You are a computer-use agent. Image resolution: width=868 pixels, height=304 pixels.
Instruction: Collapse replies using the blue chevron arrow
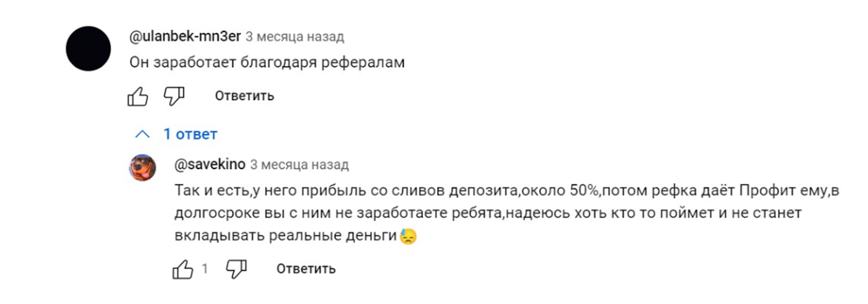click(142, 134)
